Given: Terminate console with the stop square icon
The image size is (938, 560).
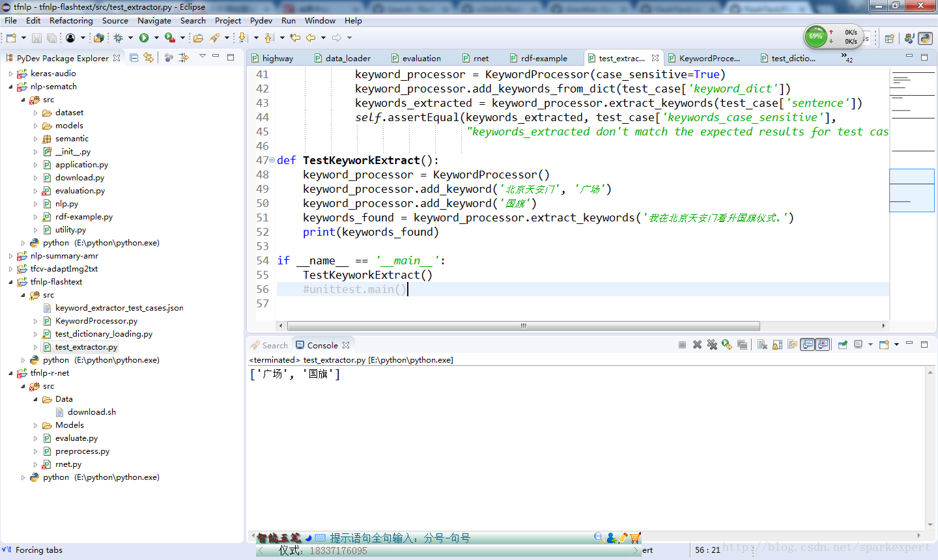Looking at the screenshot, I should pos(682,344).
